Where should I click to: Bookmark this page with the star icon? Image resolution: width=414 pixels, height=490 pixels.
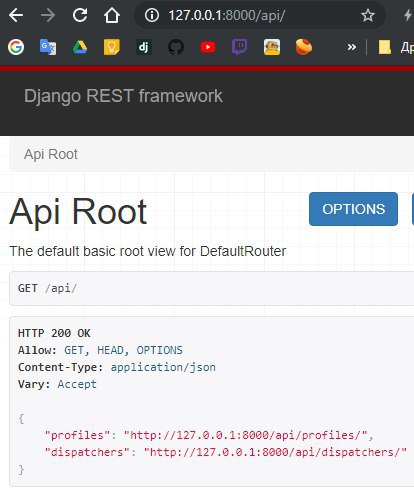coord(368,15)
